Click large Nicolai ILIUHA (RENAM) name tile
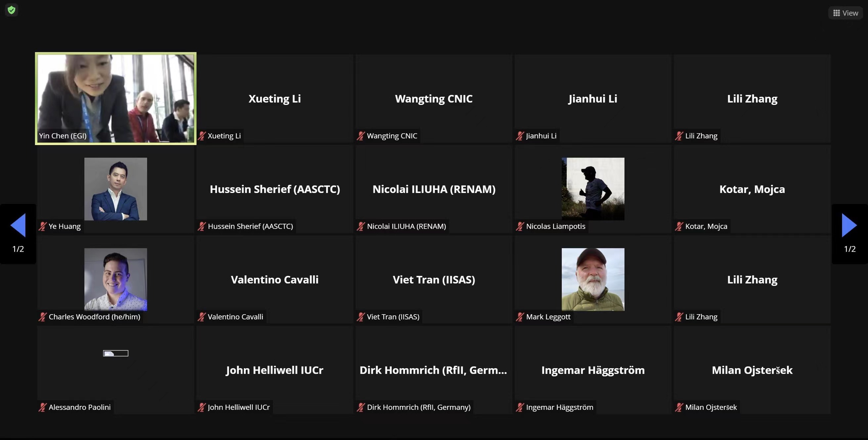 pos(434,189)
